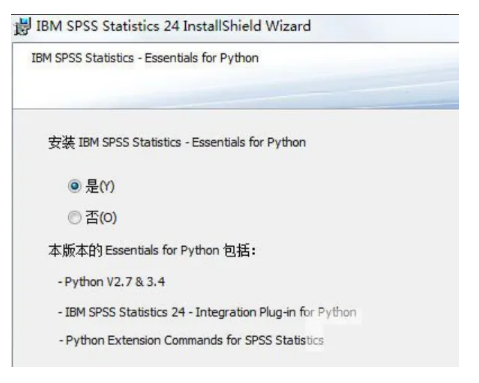Click header text 'IBM SPSS Statistics - Essentials for Python'

[x=145, y=58]
